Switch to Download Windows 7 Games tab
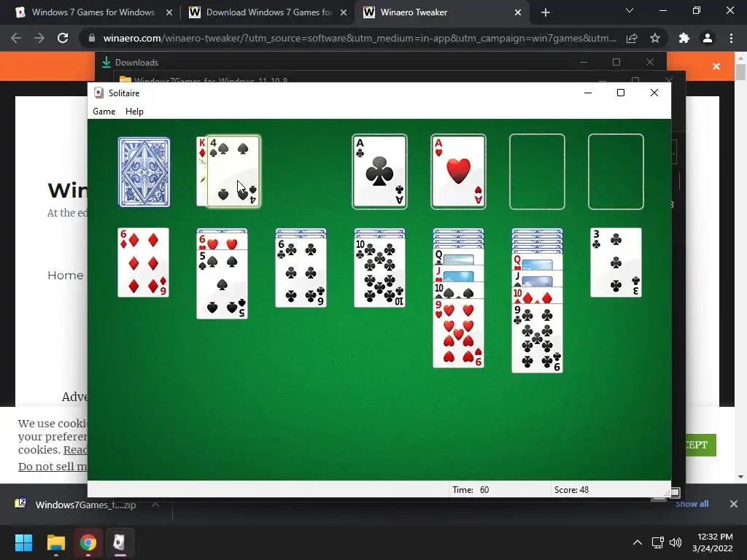Viewport: 747px width, 560px height. pos(268,12)
